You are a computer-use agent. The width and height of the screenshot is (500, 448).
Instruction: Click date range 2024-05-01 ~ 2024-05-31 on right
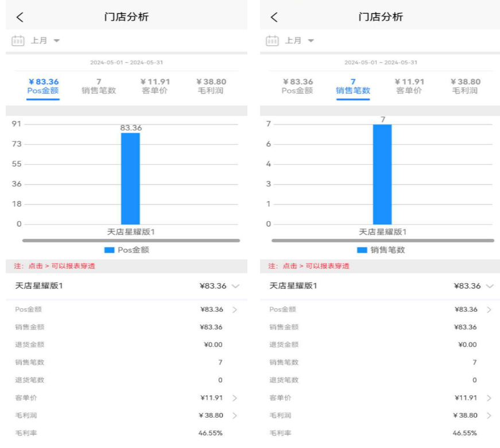(x=381, y=63)
